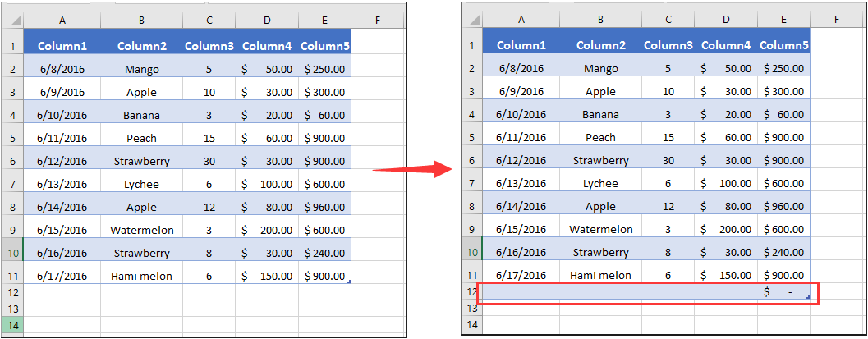The image size is (868, 339).
Task: Select row 14 header in left sheet
Action: click(12, 325)
